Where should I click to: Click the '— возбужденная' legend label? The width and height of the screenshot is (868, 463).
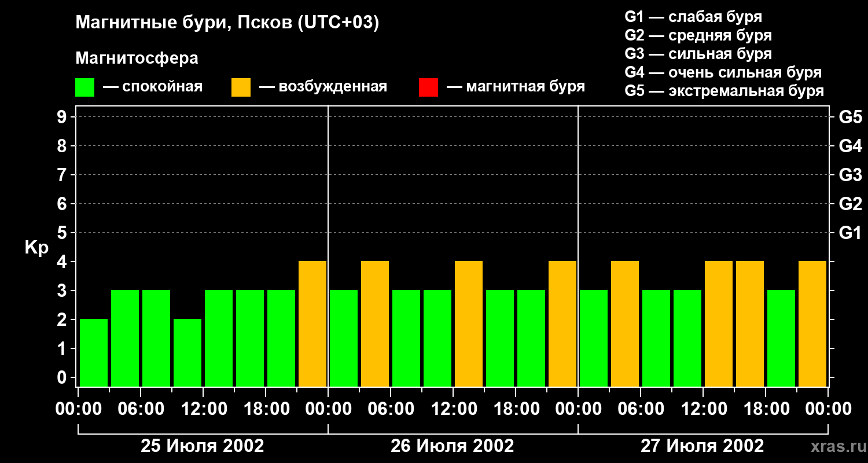pyautogui.click(x=323, y=87)
